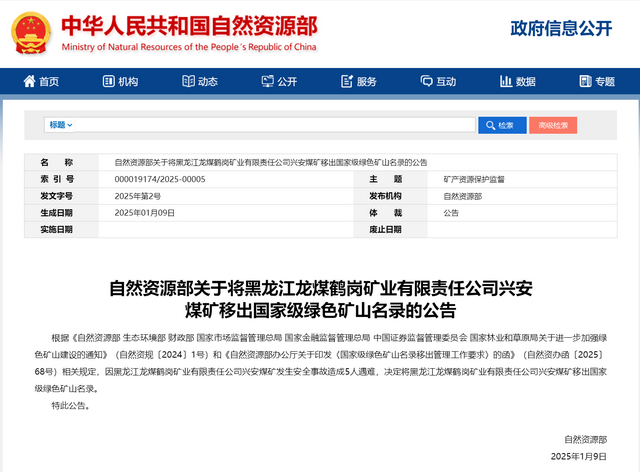This screenshot has width=640, height=472.
Task: Click the 数据 bar chart icon
Action: (x=506, y=81)
